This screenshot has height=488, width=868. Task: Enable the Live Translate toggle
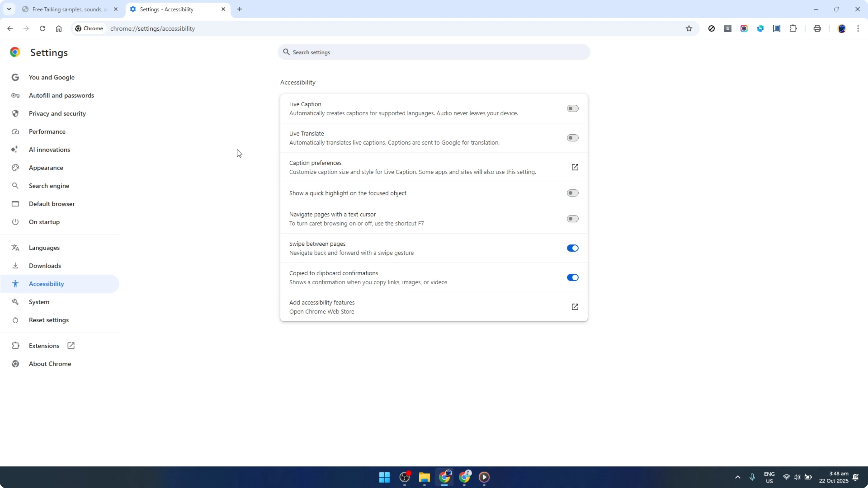pyautogui.click(x=572, y=138)
